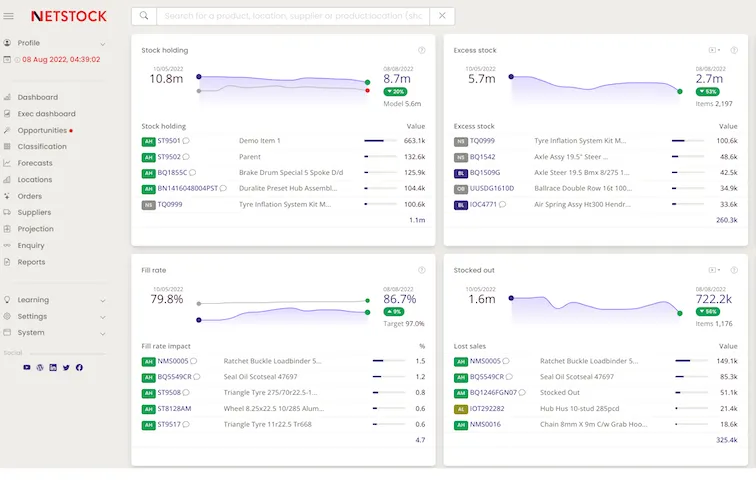
Task: Expand the Learning section chevron
Action: tap(103, 300)
